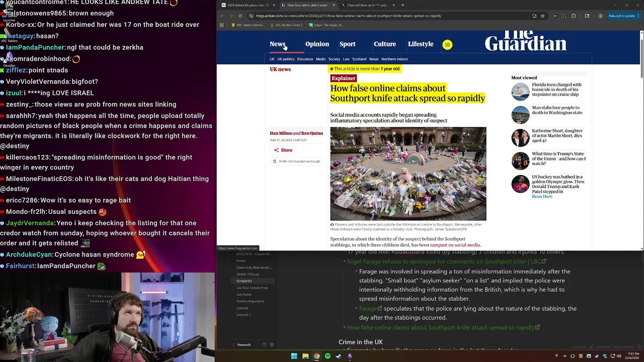Open the Windows Start menu
Screen dimensions: 644x362
(294, 356)
